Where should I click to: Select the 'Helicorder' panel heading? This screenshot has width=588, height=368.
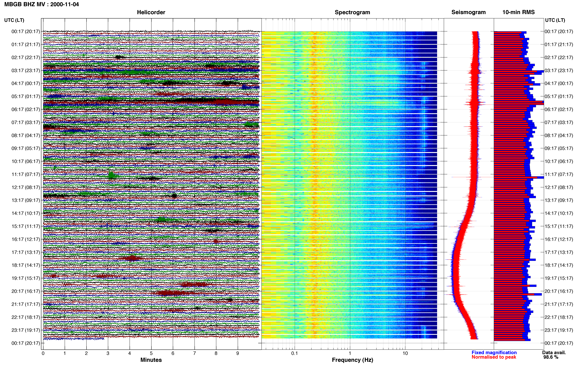click(151, 12)
